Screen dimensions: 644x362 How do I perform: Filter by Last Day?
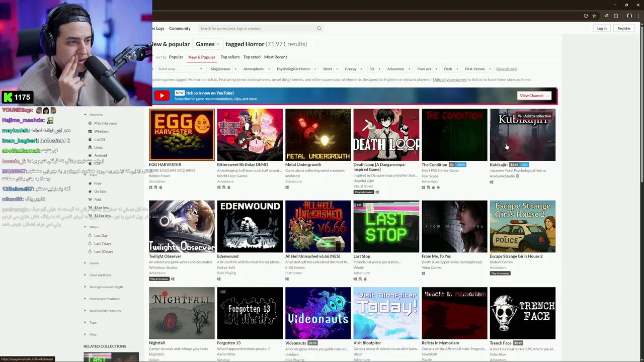coord(101,235)
